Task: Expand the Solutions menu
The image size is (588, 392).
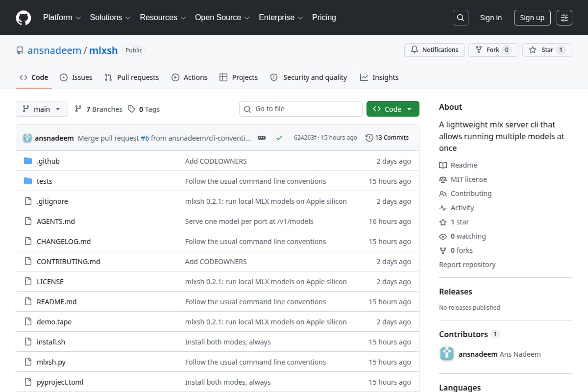Action: pos(110,18)
